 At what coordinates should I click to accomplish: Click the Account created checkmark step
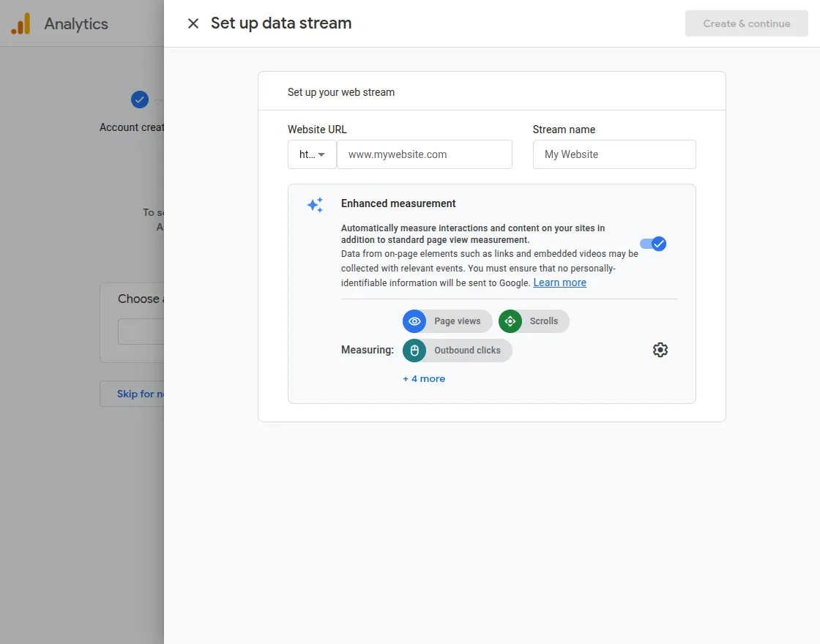pyautogui.click(x=140, y=100)
